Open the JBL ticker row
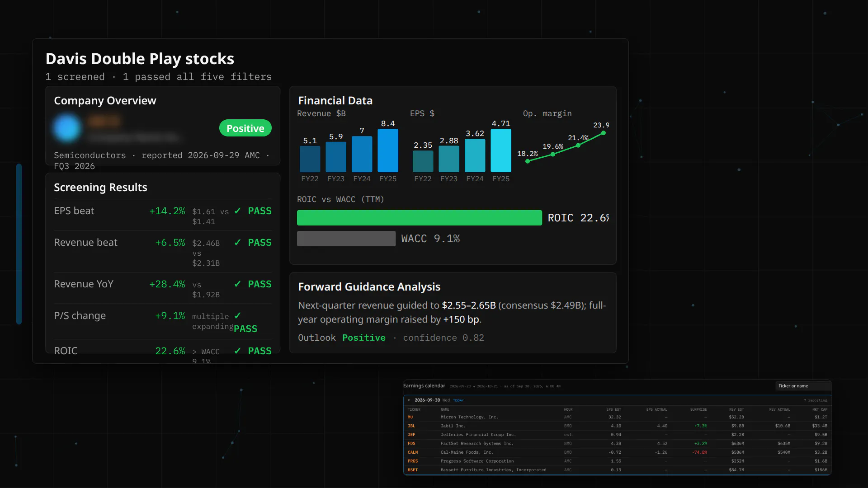Screen dimensions: 868x488 coord(617,426)
